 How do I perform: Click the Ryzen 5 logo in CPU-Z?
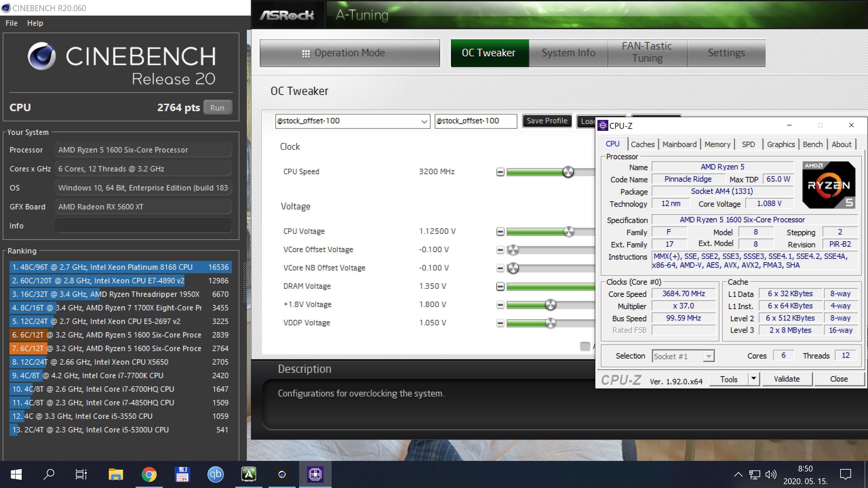829,185
